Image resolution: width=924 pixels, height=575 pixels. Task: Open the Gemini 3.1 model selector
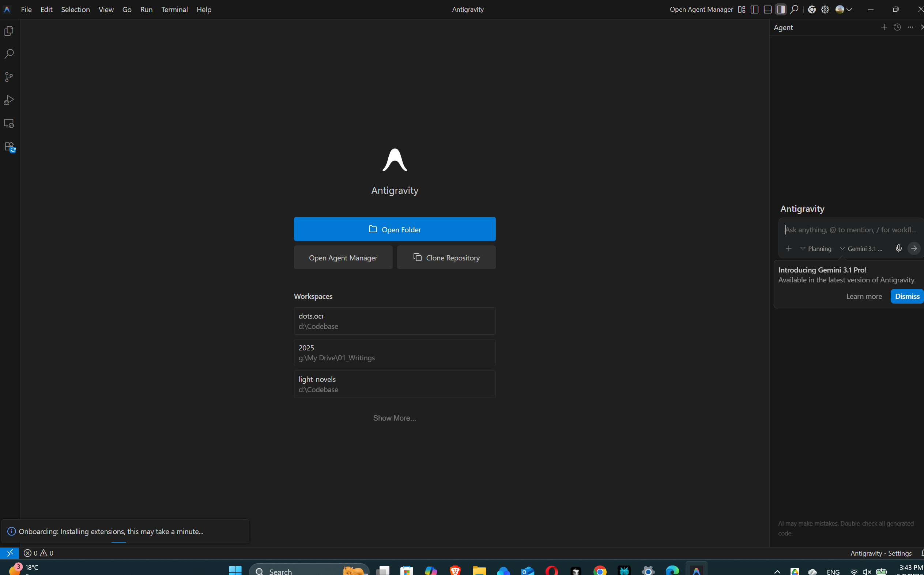861,249
